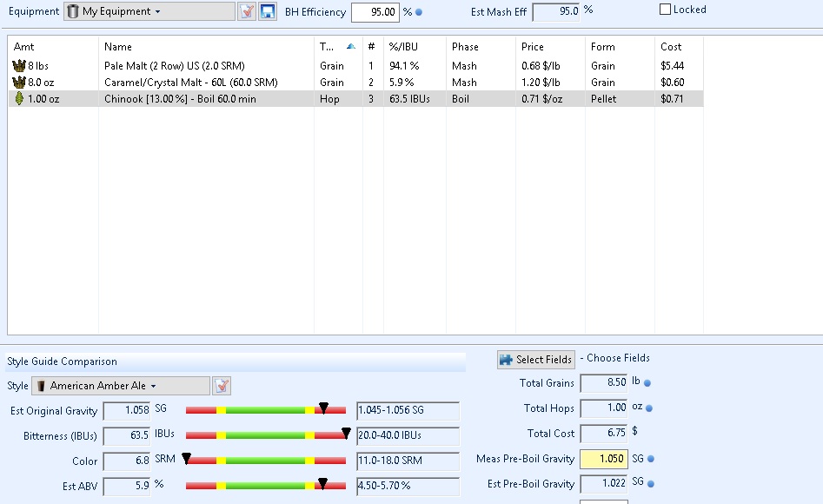Viewport: 823px width, 504px height.
Task: Click the 1.20 $/lb price cell
Action: pos(541,82)
